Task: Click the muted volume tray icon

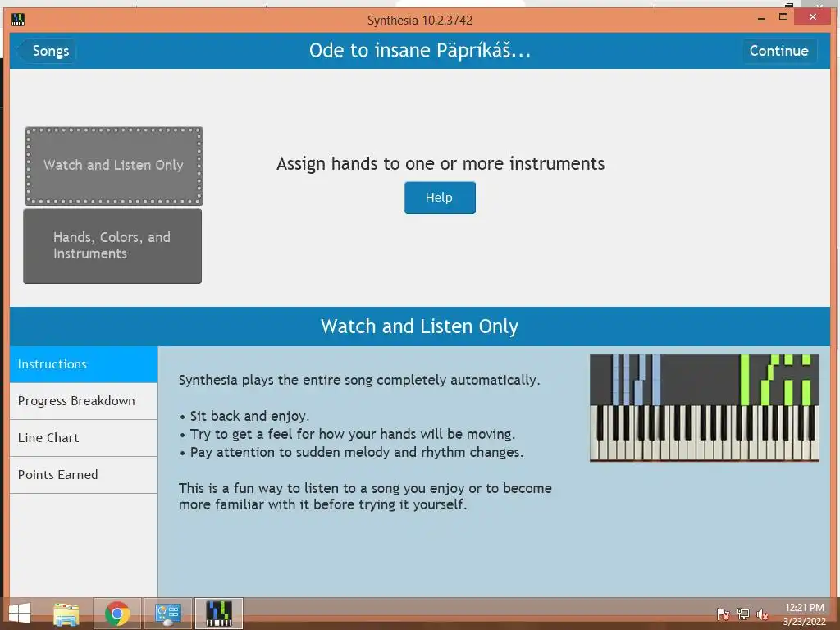Action: pos(762,614)
